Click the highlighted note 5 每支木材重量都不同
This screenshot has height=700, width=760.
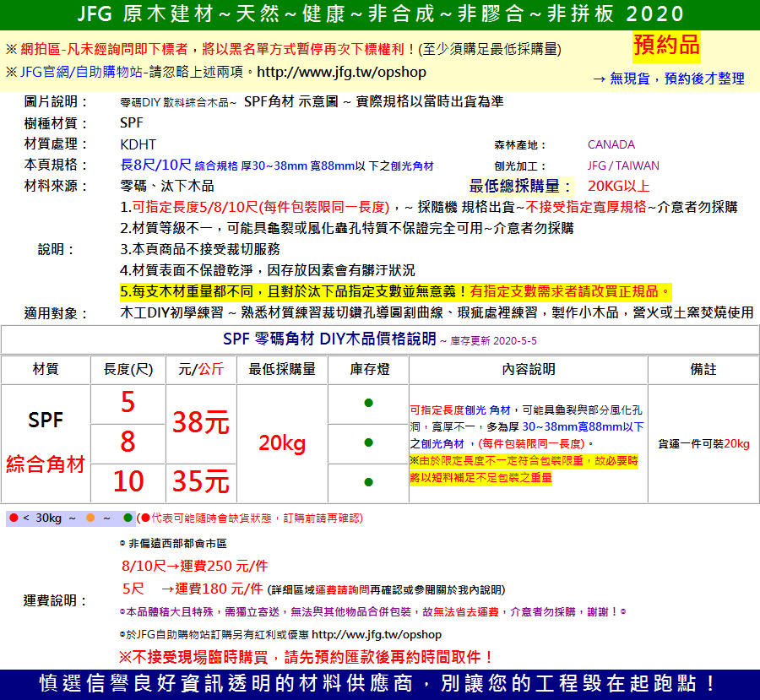point(395,292)
